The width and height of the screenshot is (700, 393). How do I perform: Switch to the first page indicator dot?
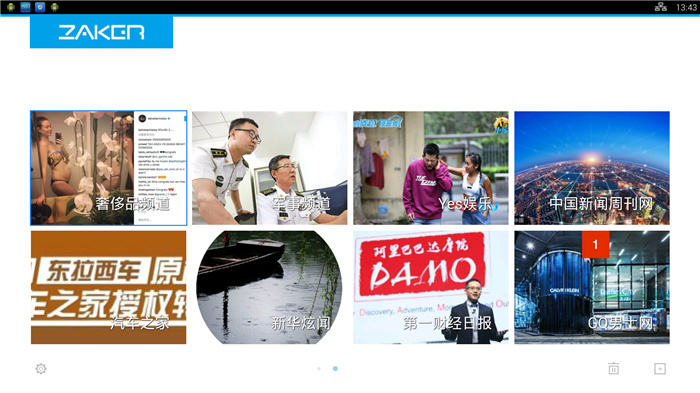319,368
